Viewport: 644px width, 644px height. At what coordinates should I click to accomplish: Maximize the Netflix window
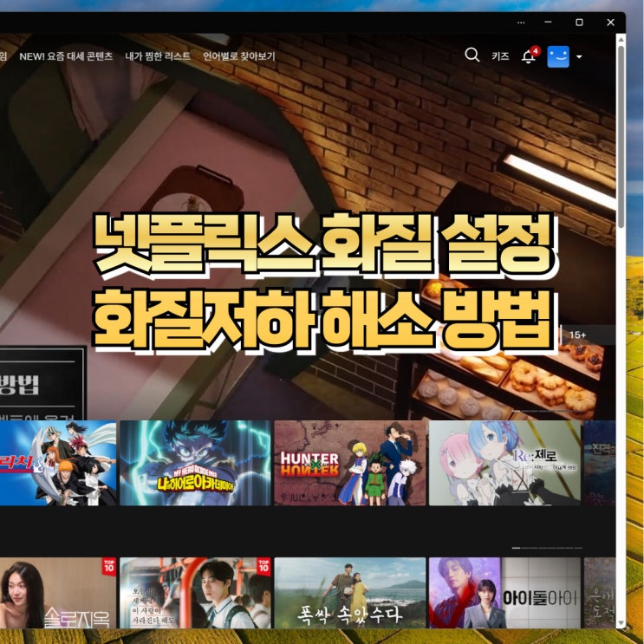[x=579, y=23]
